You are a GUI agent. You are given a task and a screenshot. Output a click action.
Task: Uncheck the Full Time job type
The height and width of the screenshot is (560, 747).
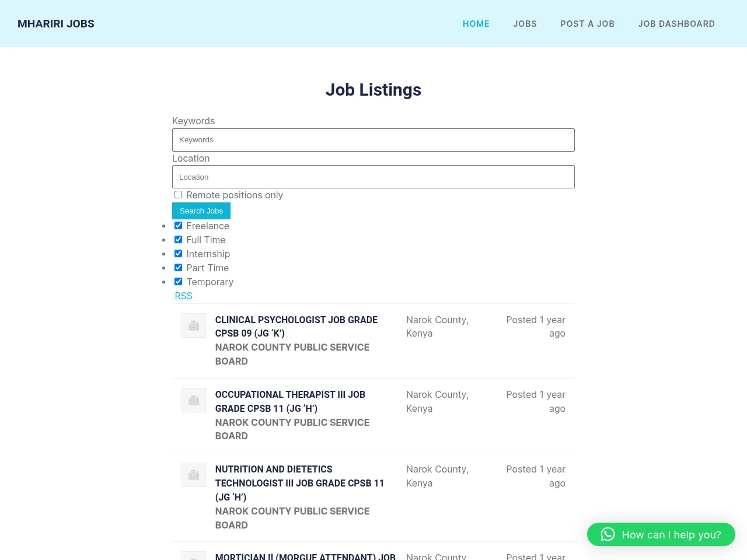pyautogui.click(x=179, y=240)
